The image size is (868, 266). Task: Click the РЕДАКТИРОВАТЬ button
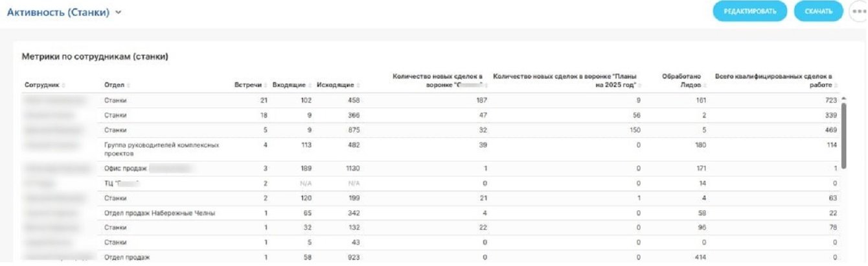(749, 11)
